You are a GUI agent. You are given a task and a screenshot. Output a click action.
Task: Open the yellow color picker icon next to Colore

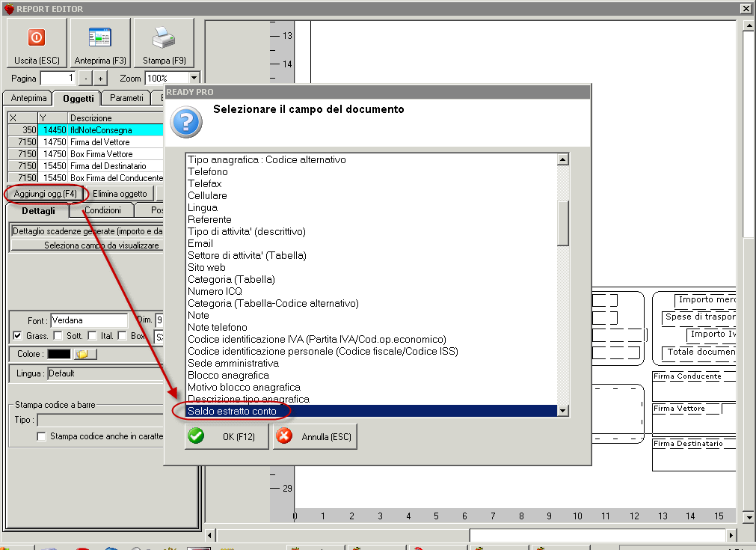pyautogui.click(x=84, y=354)
